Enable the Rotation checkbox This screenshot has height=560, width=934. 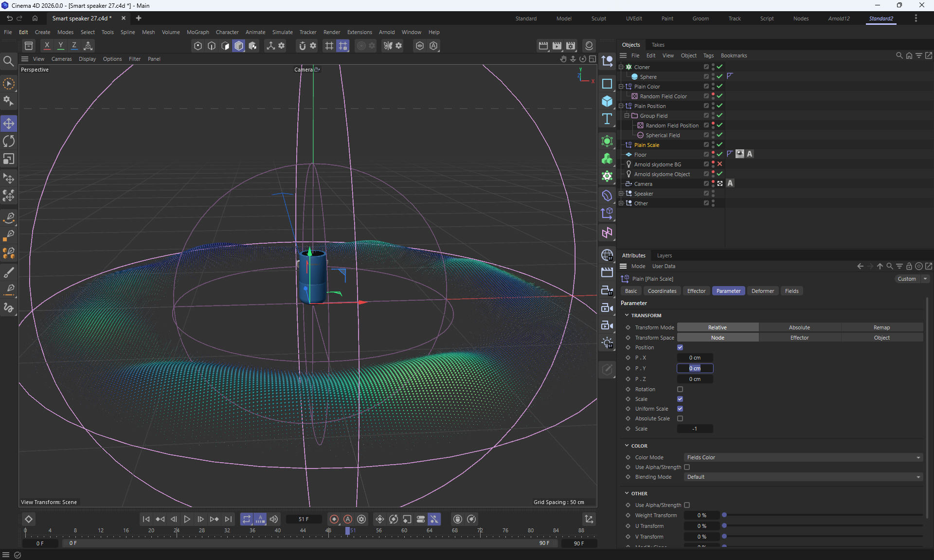pos(680,389)
